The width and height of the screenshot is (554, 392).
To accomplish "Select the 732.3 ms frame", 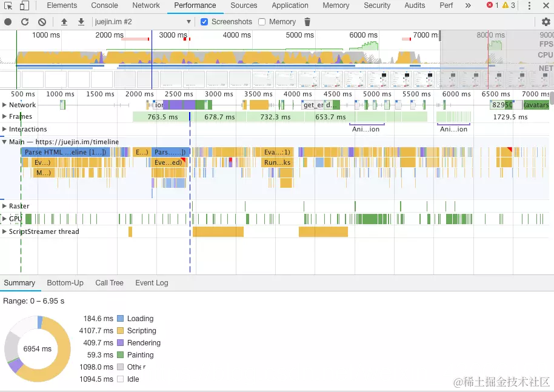I will (276, 117).
